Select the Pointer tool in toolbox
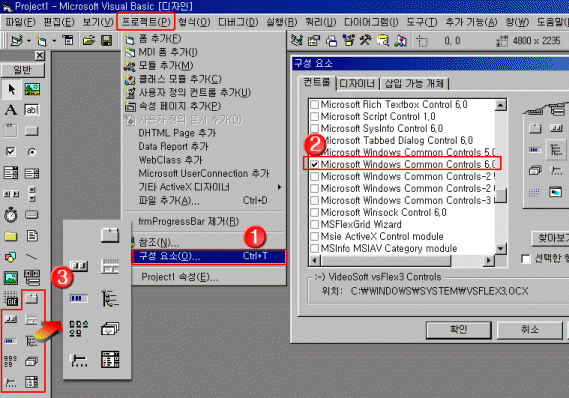The width and height of the screenshot is (569, 398). [x=11, y=89]
